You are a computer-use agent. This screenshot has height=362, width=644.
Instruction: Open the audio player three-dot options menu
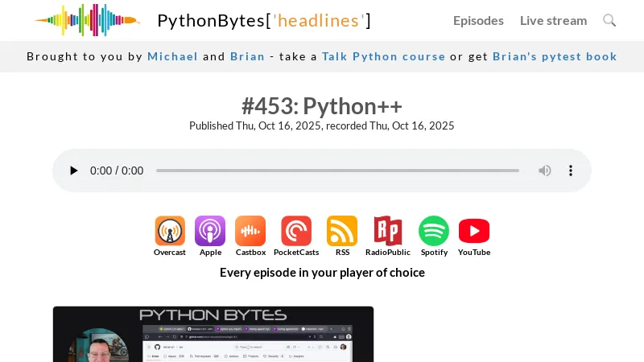tap(571, 171)
